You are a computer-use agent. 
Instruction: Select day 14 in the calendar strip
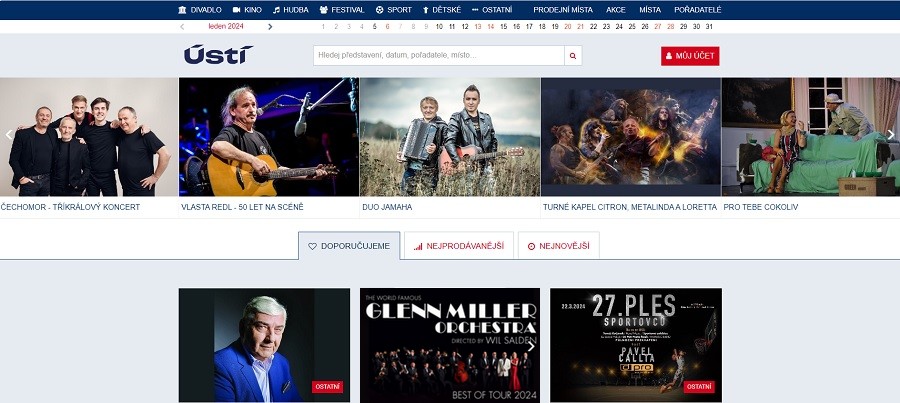coord(491,26)
